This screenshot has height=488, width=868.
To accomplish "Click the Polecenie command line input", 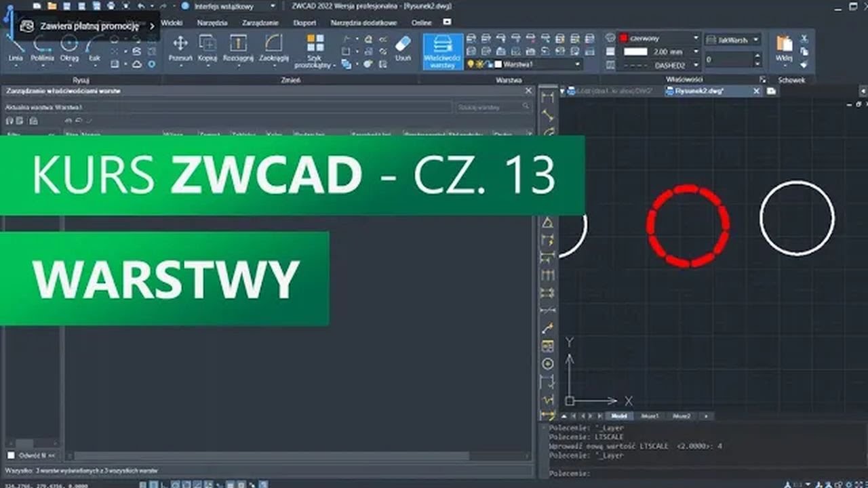I will (x=705, y=473).
